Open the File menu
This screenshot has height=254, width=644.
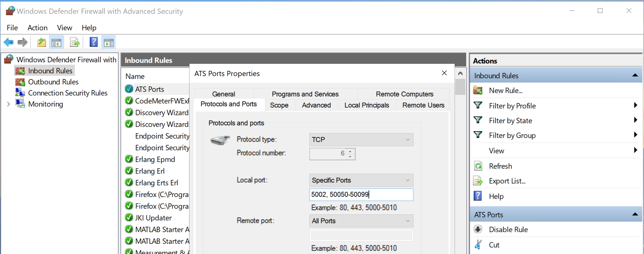(x=12, y=28)
